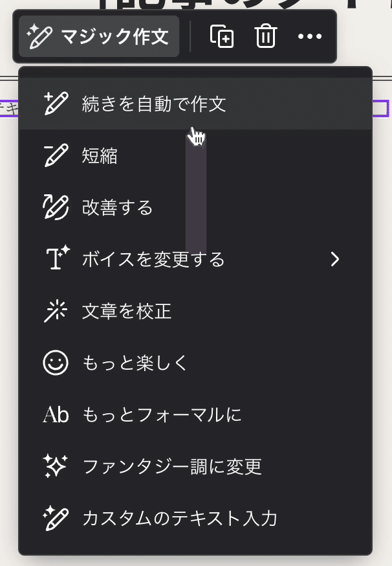Click the Ab icon for formal tone
The width and height of the screenshot is (392, 566).
point(56,414)
